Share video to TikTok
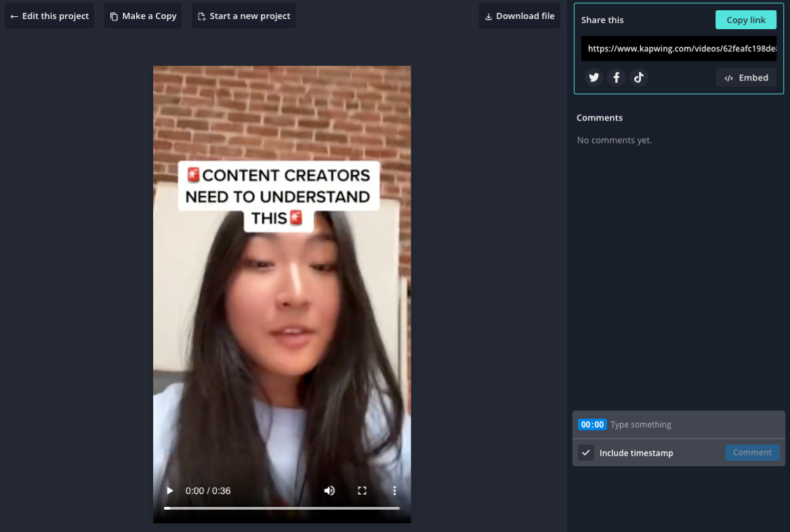This screenshot has width=790, height=532. [x=638, y=78]
